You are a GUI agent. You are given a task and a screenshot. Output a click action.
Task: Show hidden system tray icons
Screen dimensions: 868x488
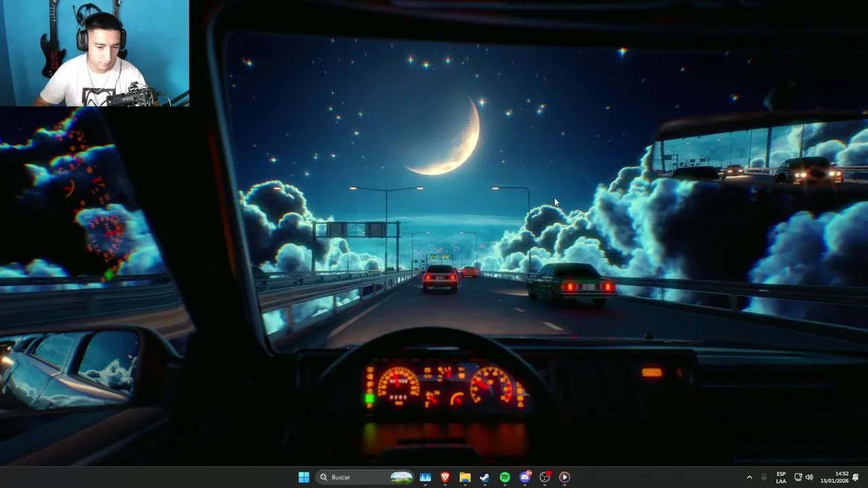[x=749, y=477]
